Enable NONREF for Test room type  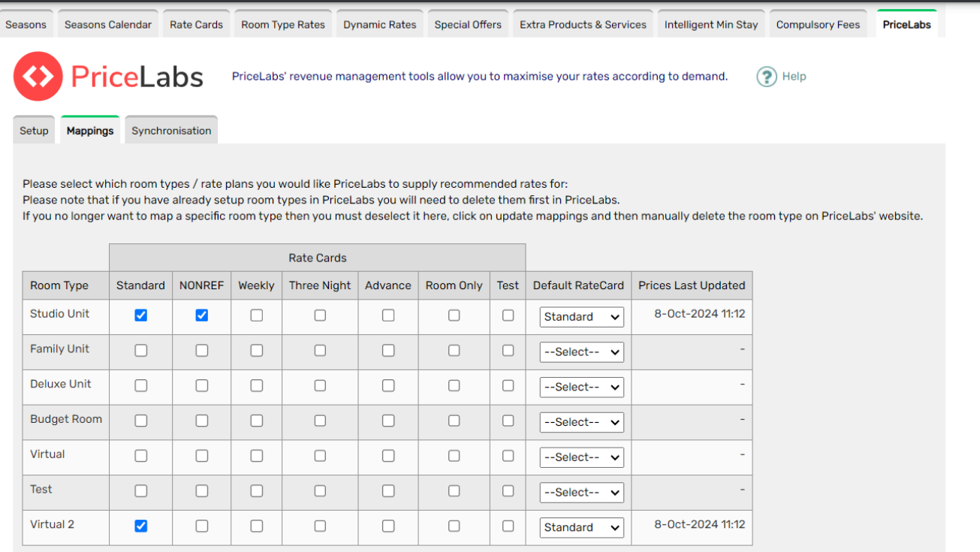point(201,491)
